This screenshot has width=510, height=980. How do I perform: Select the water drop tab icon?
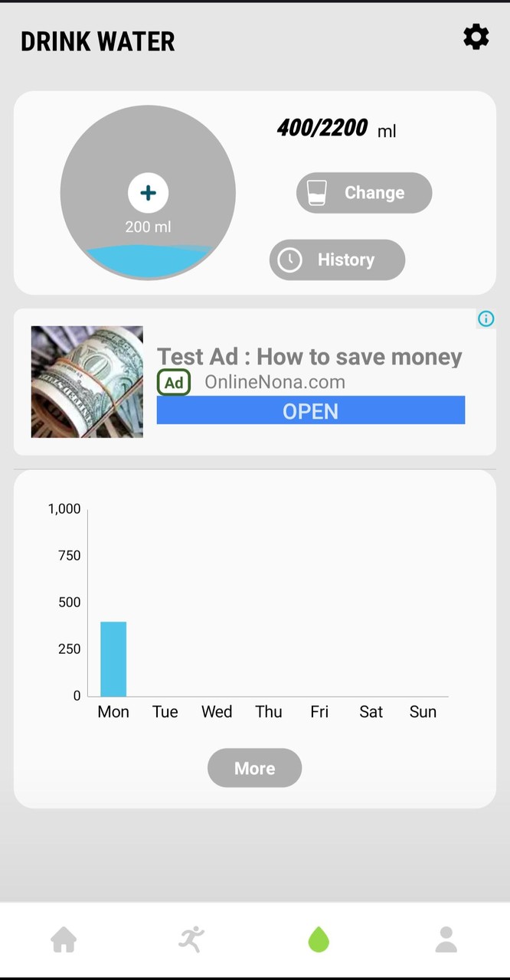[x=319, y=939]
